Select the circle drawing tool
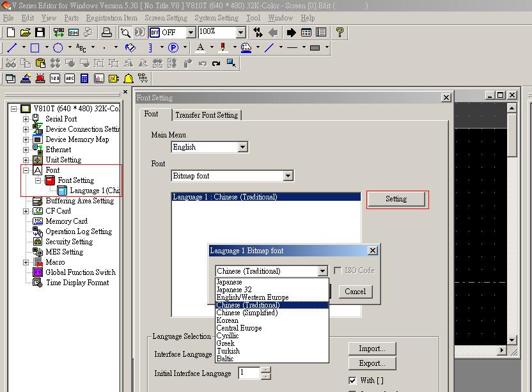Screen dimensions: 532x392 pyautogui.click(x=58, y=48)
